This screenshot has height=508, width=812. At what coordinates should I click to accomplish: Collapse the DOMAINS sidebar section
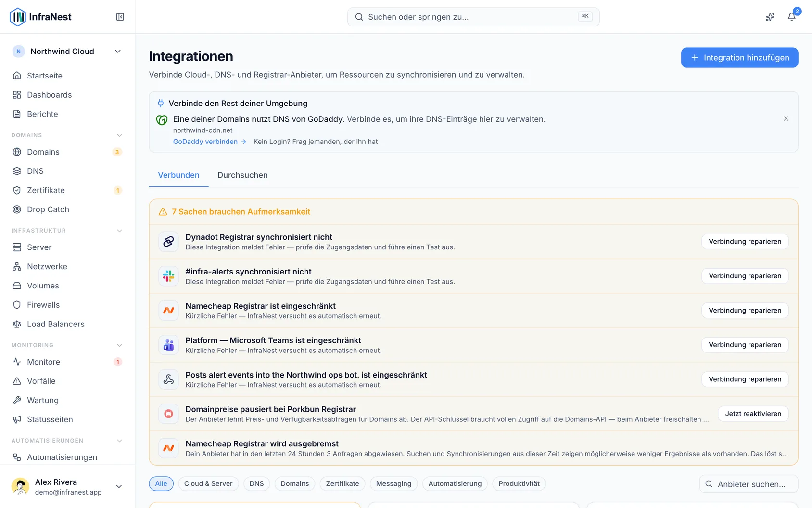tap(120, 135)
